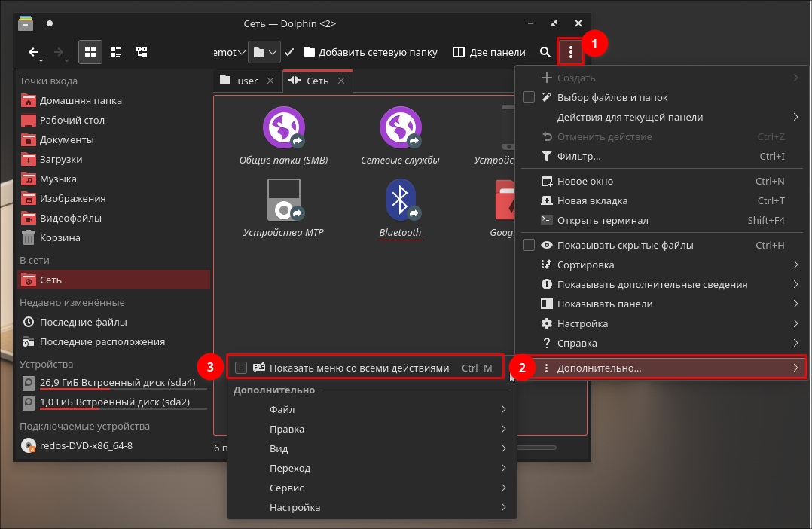Image resolution: width=812 pixels, height=529 pixels.
Task: Switch to icons view mode
Action: pyautogui.click(x=90, y=52)
